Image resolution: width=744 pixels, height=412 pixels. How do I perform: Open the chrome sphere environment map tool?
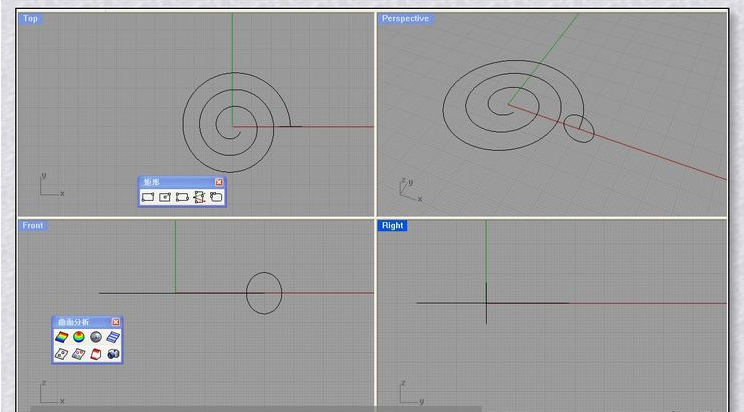pyautogui.click(x=96, y=337)
